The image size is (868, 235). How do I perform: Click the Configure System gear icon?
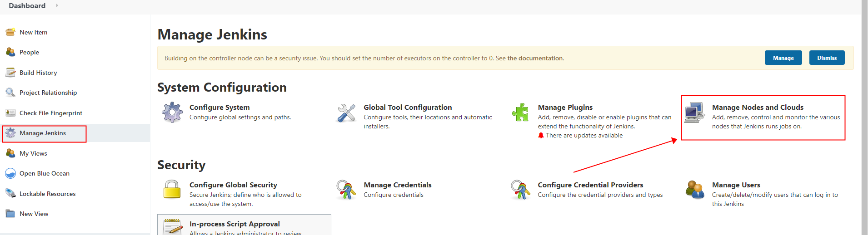click(172, 113)
